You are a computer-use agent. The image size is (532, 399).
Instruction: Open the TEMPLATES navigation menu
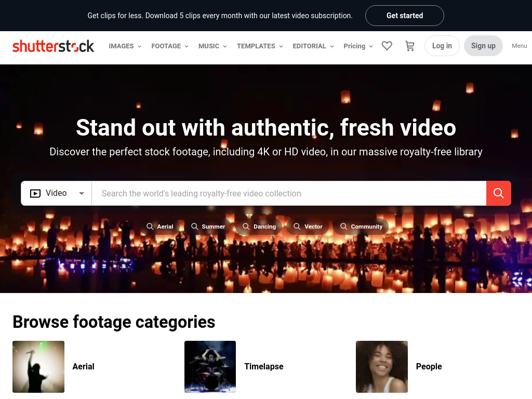[260, 46]
